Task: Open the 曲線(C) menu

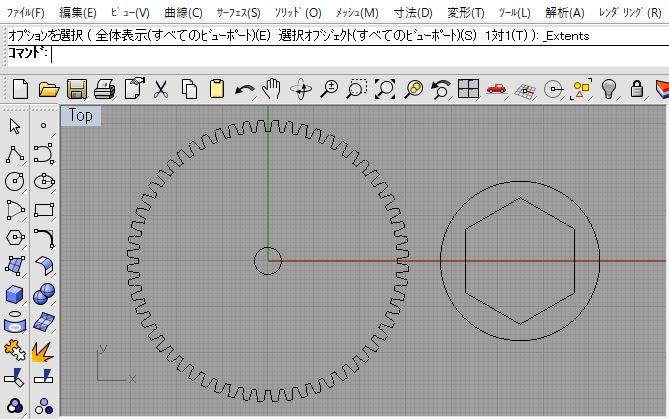Action: 183,12
